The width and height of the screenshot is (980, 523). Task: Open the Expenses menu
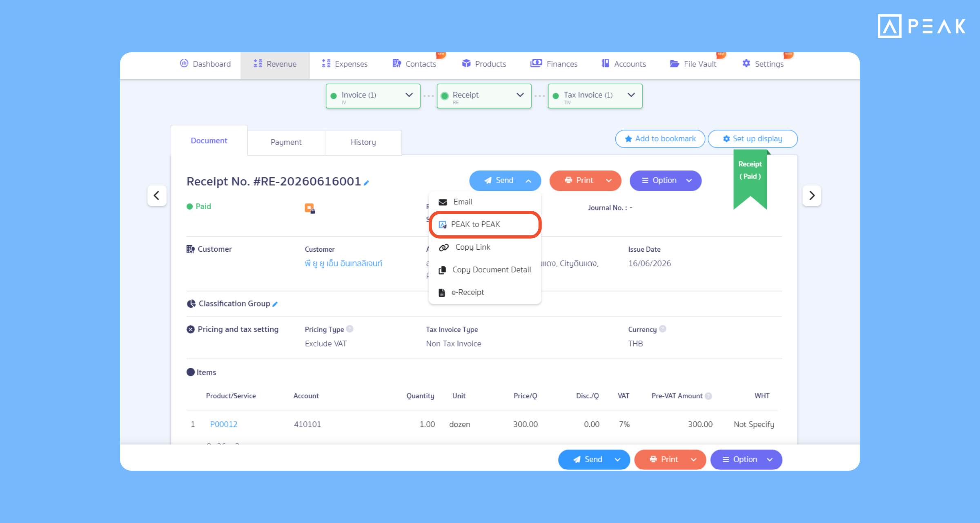[345, 64]
